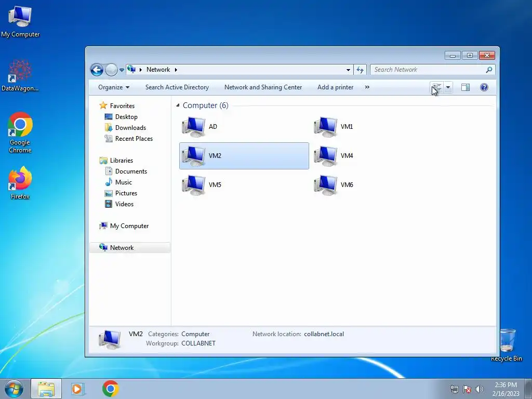Go back with the Back arrow button
Viewport: 532px width, 399px height.
point(97,70)
